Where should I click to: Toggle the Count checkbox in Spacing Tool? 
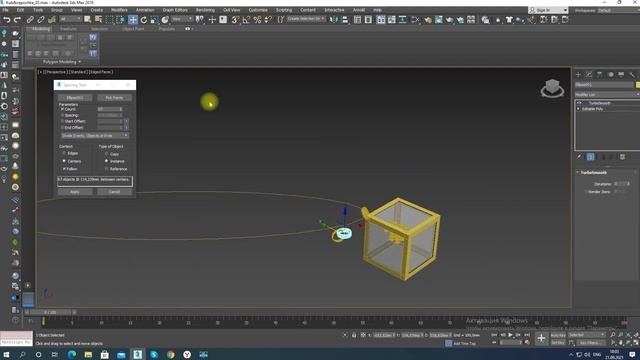[x=62, y=109]
